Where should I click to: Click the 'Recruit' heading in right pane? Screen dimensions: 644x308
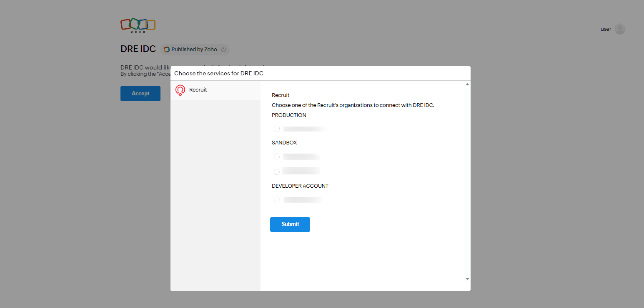click(281, 95)
